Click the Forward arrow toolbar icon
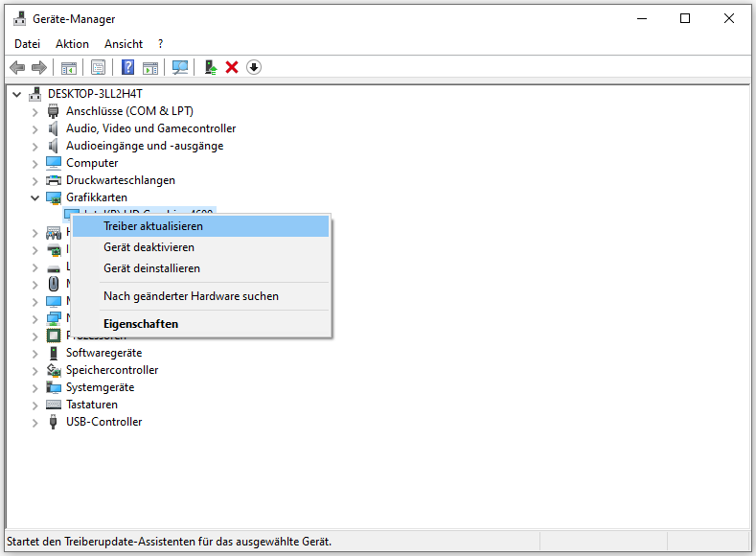Image resolution: width=756 pixels, height=556 pixels. 39,67
